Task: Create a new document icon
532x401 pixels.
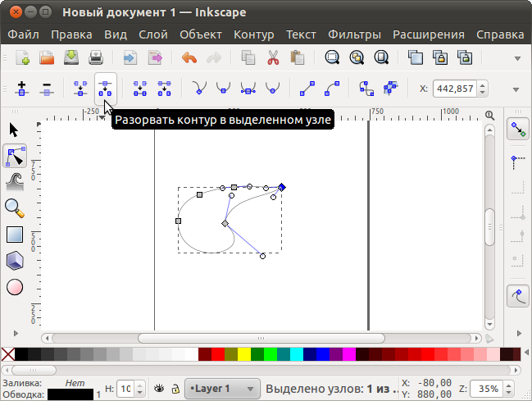Action: 22,57
